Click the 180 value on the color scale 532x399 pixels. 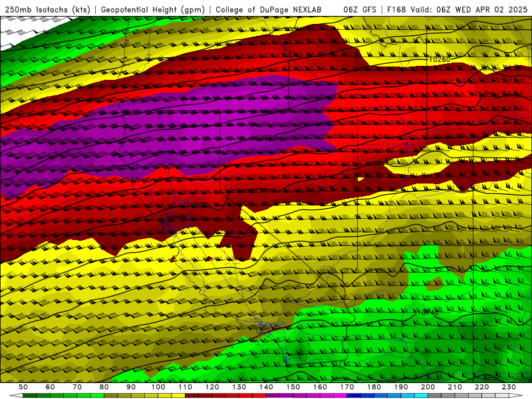pos(374,387)
